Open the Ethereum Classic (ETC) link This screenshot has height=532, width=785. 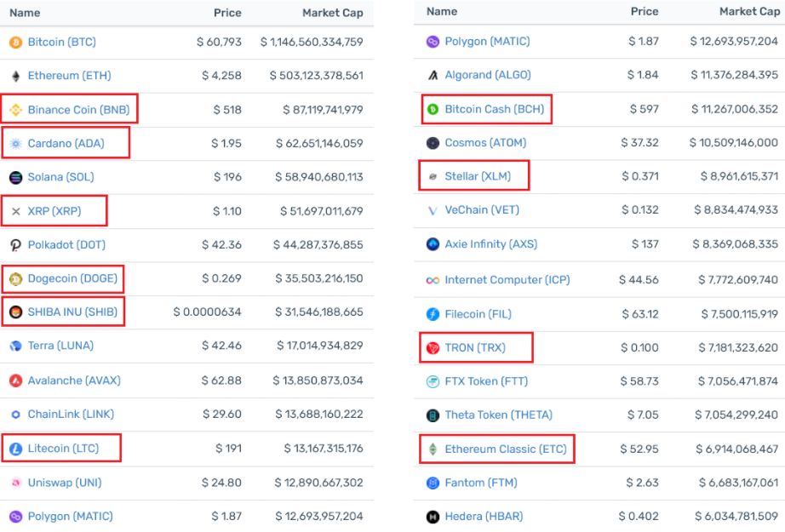click(506, 449)
